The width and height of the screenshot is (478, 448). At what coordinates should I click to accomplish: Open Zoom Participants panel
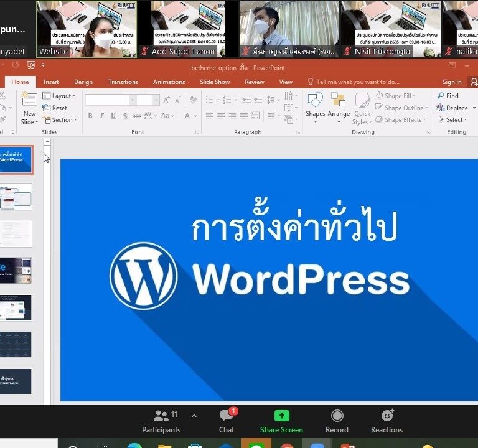[161, 422]
